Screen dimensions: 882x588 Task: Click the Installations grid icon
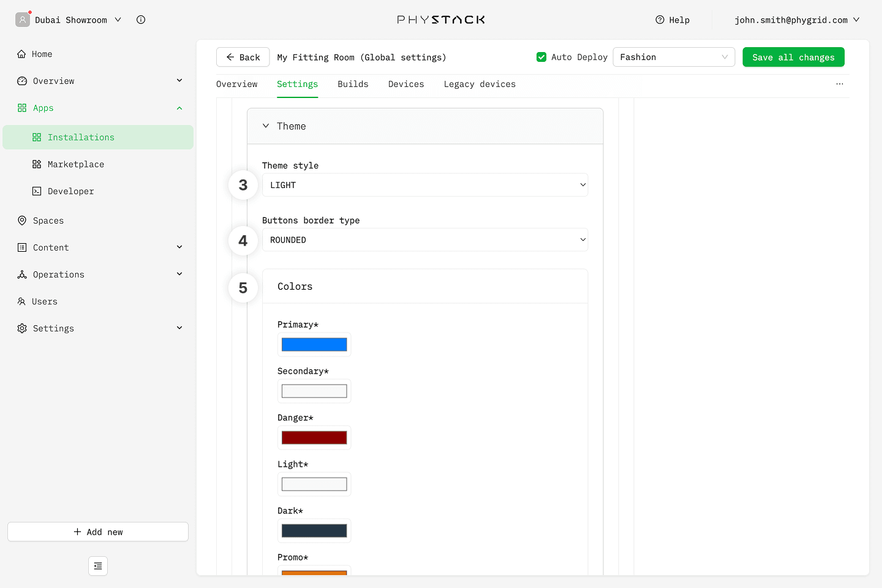[37, 137]
